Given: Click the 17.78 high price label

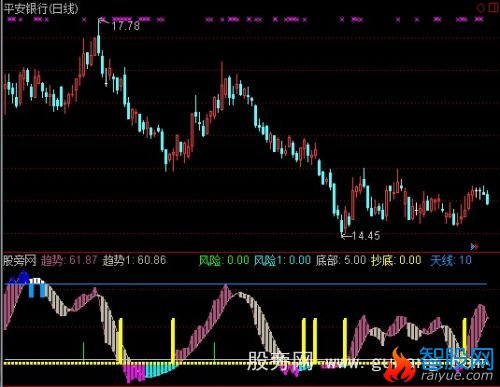Looking at the screenshot, I should pyautogui.click(x=125, y=26).
